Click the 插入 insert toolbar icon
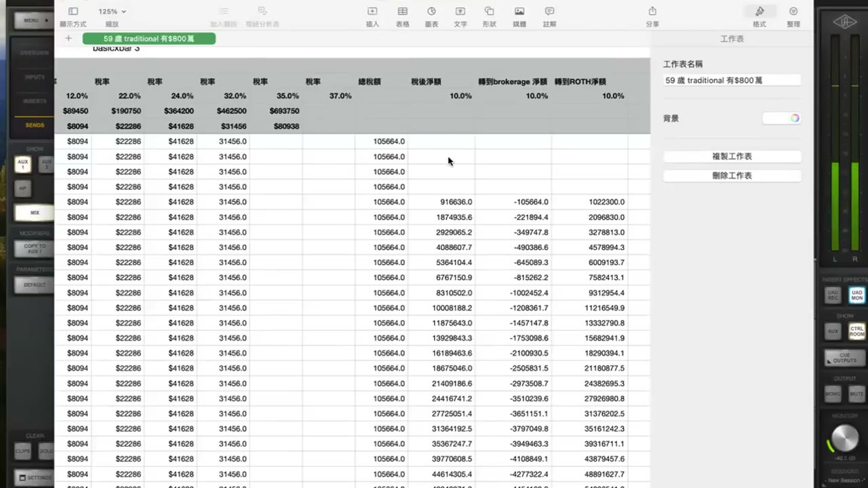Image resolution: width=868 pixels, height=488 pixels. (372, 12)
